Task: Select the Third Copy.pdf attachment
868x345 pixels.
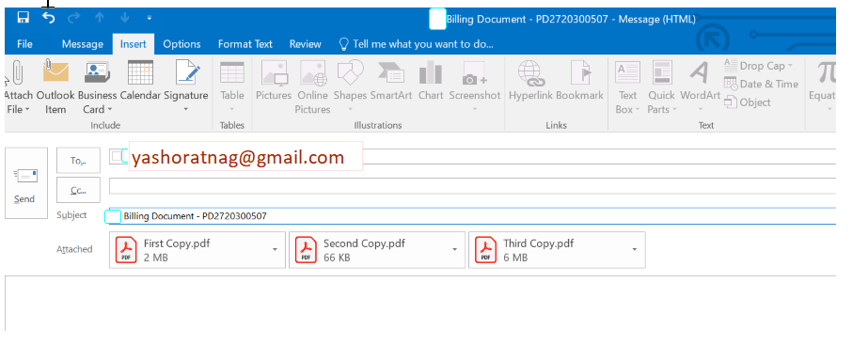Action: click(x=557, y=250)
